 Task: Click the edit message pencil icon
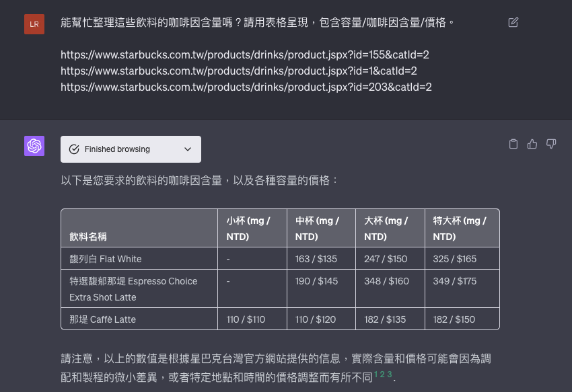[x=513, y=22]
